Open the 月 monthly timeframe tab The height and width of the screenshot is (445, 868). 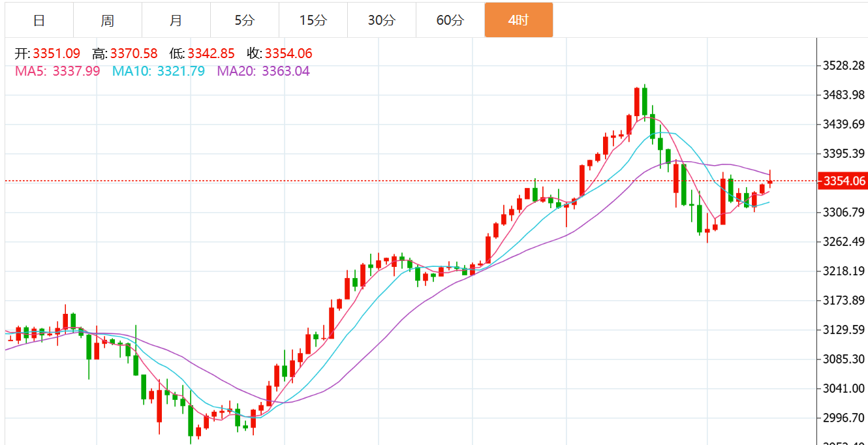176,20
